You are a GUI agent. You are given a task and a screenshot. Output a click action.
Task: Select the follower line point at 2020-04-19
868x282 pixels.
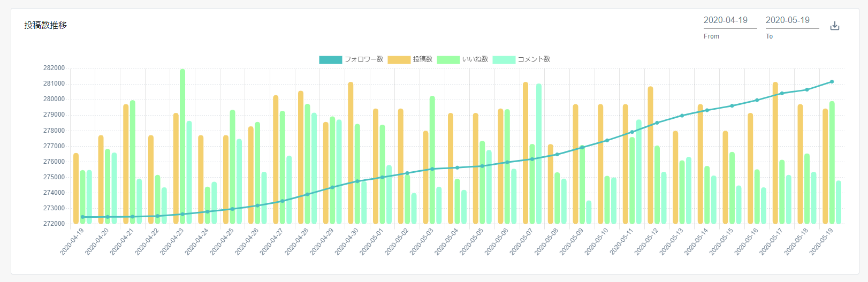coord(82,217)
